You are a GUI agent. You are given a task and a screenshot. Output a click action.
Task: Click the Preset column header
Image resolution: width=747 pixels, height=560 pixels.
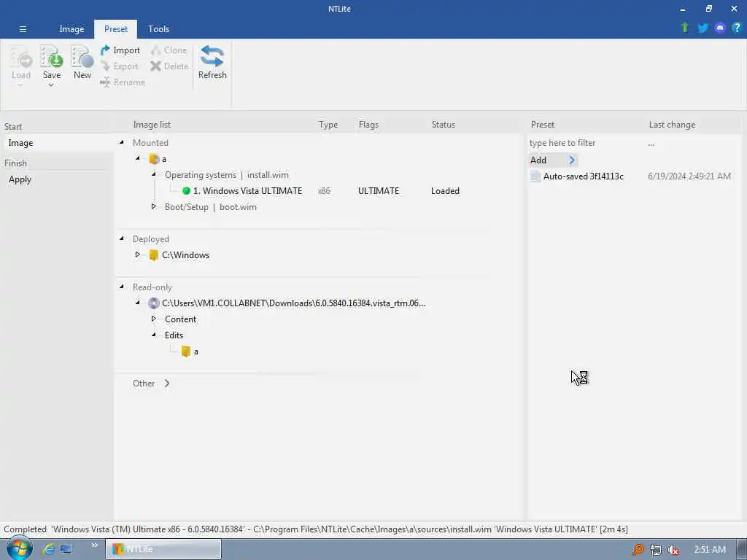[542, 125]
